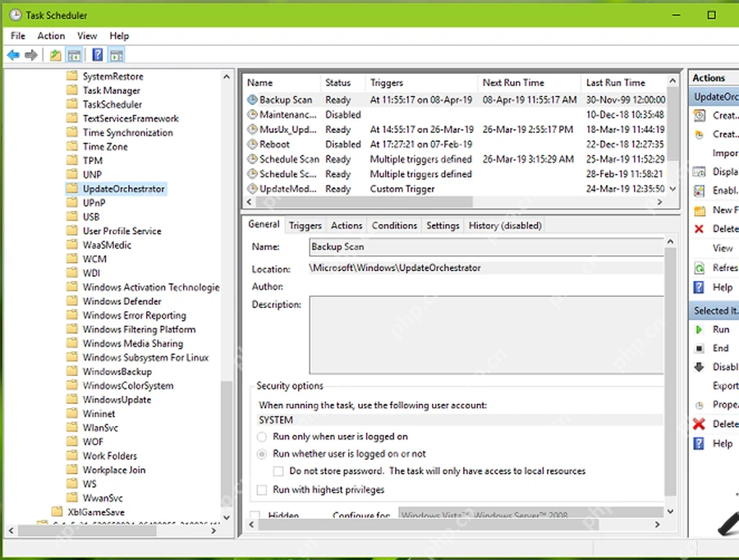Select the Maintenanc... disabled task row
This screenshot has height=560, width=739.
[456, 115]
